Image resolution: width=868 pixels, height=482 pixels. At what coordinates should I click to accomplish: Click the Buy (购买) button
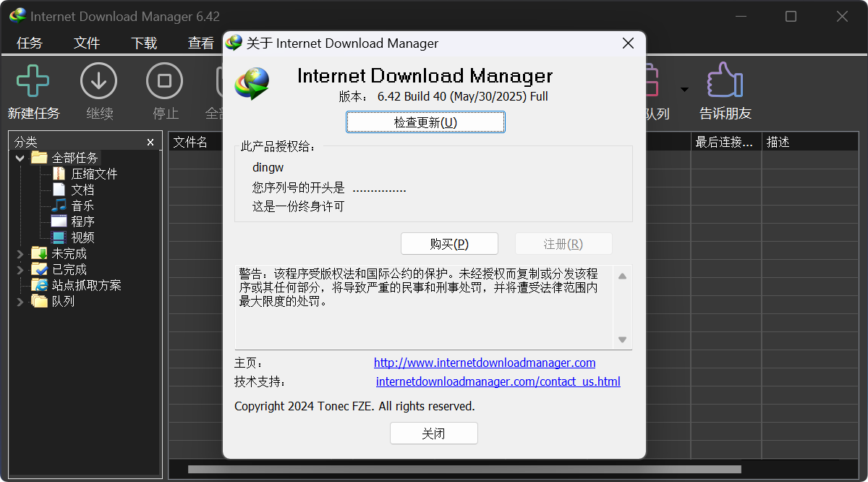point(449,244)
